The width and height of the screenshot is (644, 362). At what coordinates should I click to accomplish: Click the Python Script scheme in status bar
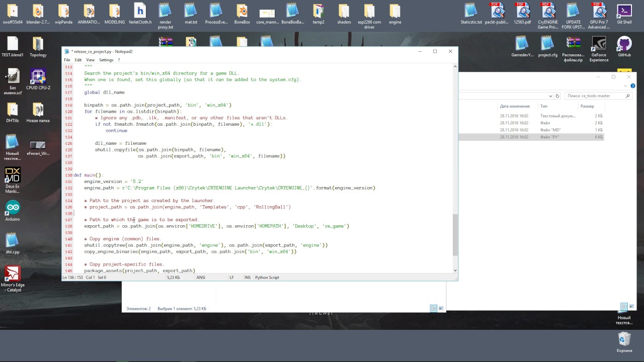[x=267, y=278]
